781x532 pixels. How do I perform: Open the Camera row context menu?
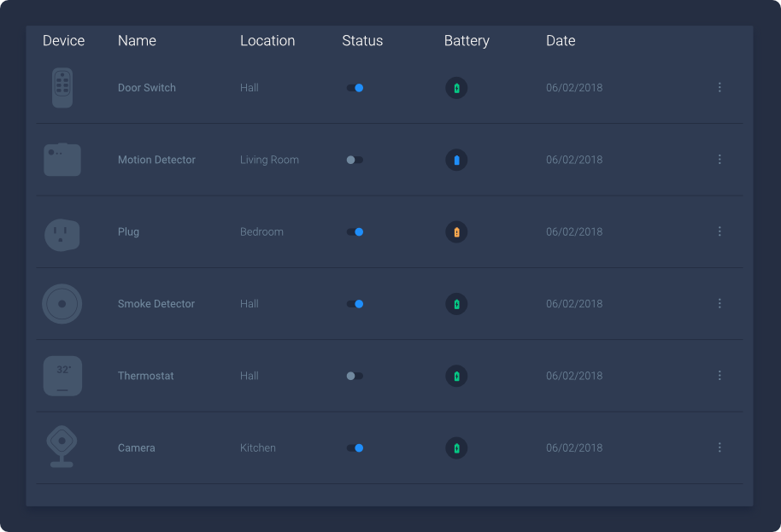719,447
